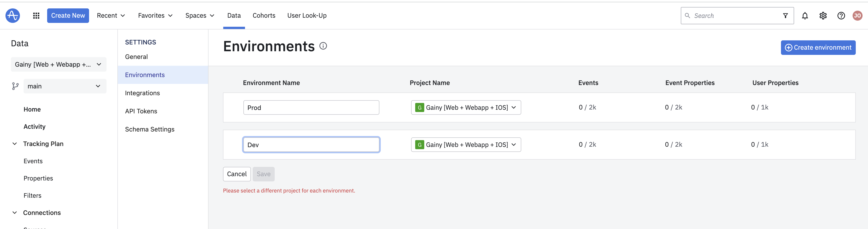Open the JO user avatar menu

857,16
